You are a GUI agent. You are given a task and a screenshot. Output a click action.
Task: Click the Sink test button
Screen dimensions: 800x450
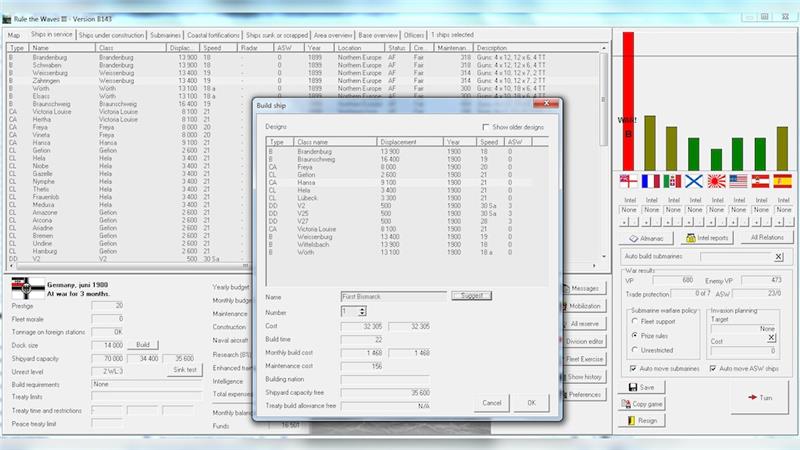185,369
